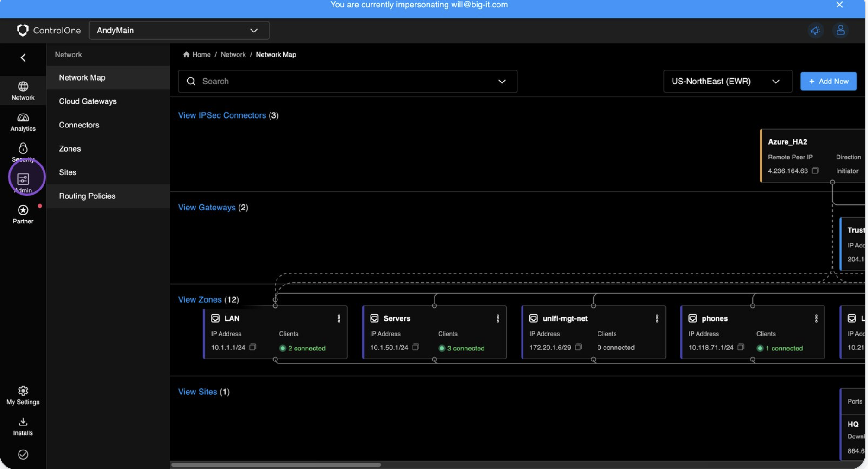Open the search filter chevron
The image size is (868, 469).
502,81
